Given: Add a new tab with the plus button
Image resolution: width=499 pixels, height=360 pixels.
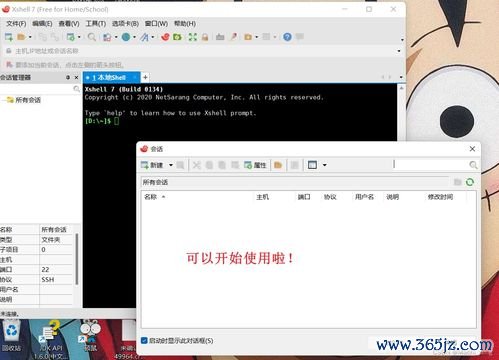Looking at the screenshot, I should point(145,77).
